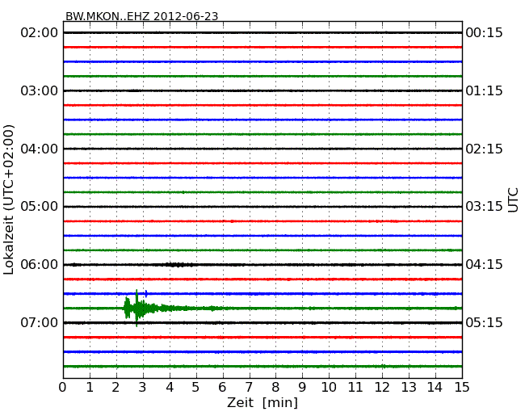Select the 0 minute tick label
This screenshot has width=525, height=420.
tap(63, 388)
